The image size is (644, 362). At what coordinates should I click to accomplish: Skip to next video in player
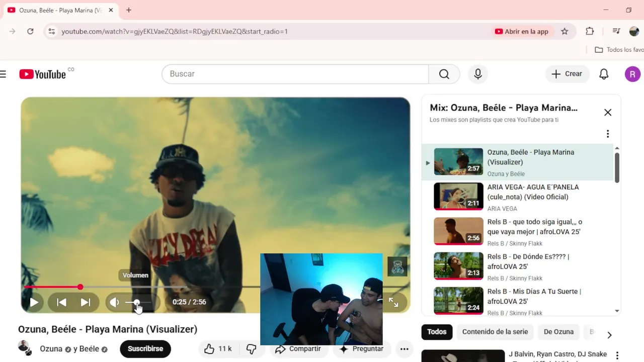[x=86, y=302]
